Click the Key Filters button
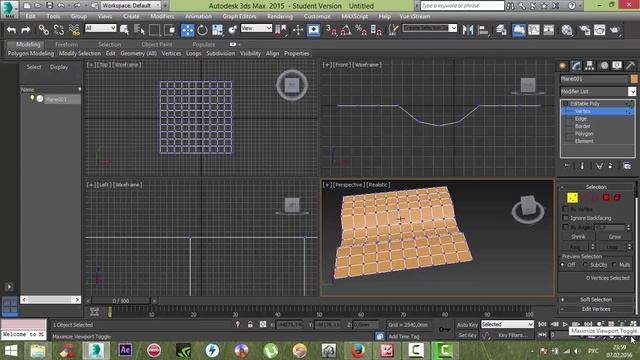The width and height of the screenshot is (640, 360). coord(512,335)
